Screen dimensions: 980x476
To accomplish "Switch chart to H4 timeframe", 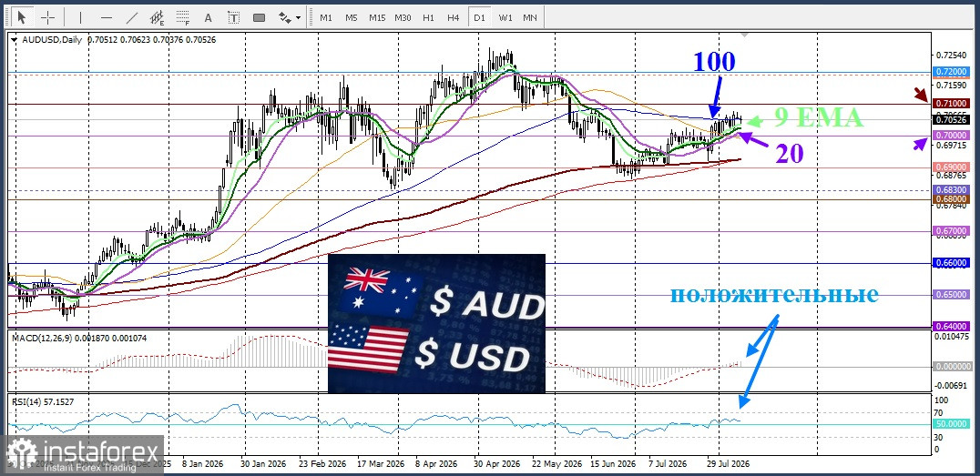I will (x=454, y=17).
